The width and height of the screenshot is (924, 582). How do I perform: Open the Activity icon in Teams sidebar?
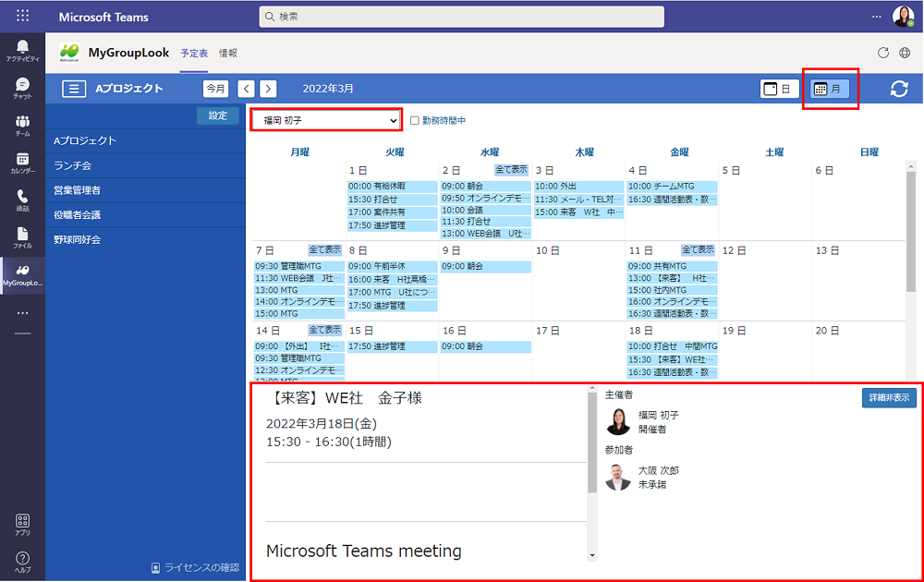point(22,50)
